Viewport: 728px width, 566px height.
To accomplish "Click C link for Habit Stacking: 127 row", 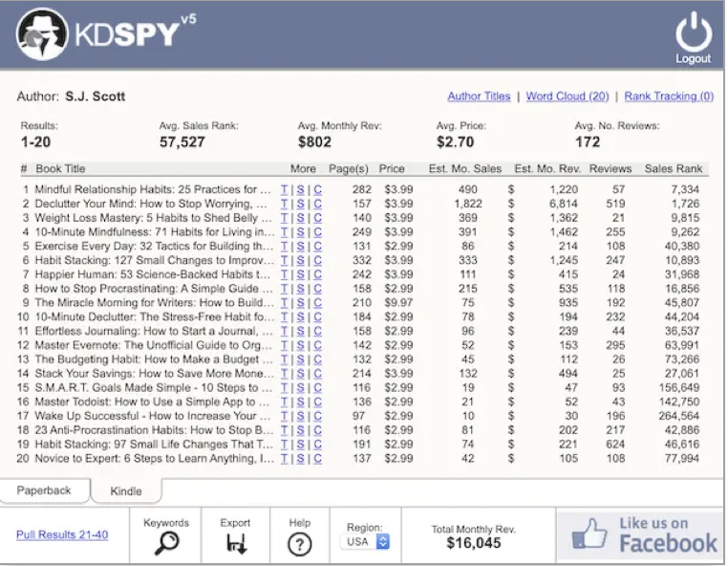I will [x=317, y=260].
